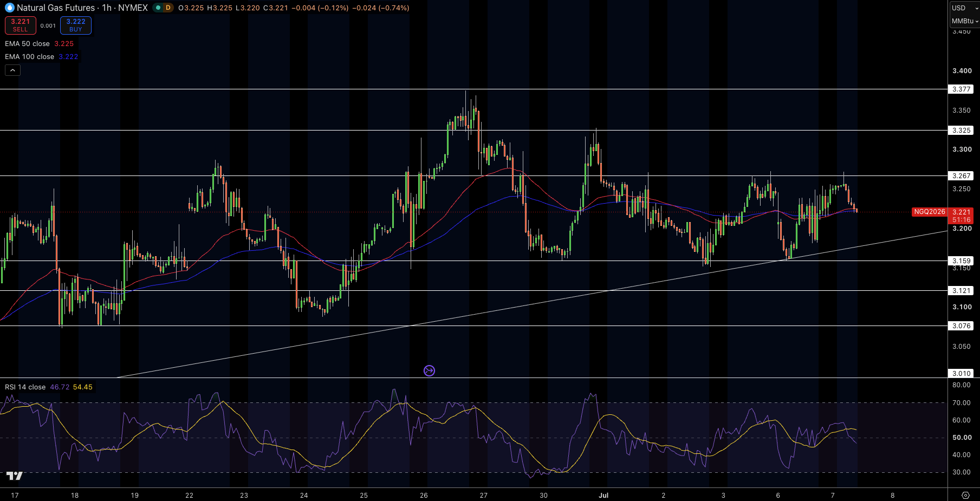Viewport: 980px width, 501px height.
Task: Click the 3.267 horizontal line price label
Action: tap(961, 176)
